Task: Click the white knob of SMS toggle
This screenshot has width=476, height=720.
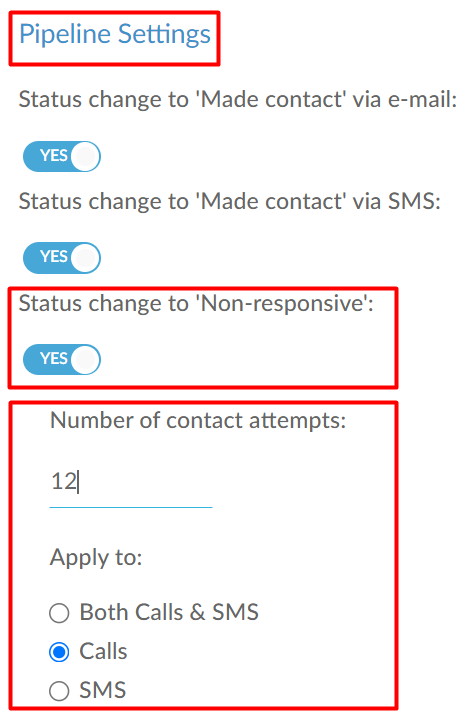Action: point(85,258)
